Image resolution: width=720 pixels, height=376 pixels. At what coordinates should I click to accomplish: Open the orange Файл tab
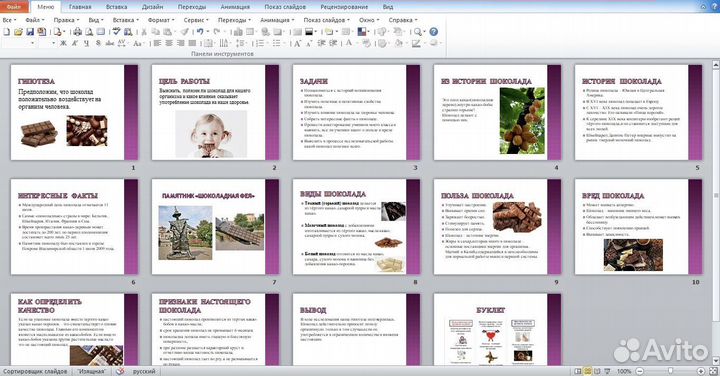[x=14, y=7]
